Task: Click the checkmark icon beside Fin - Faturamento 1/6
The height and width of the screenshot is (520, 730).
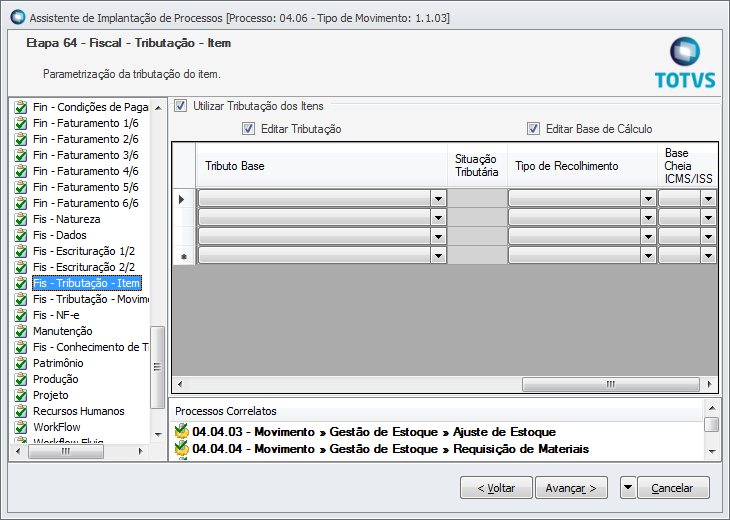Action: point(20,123)
